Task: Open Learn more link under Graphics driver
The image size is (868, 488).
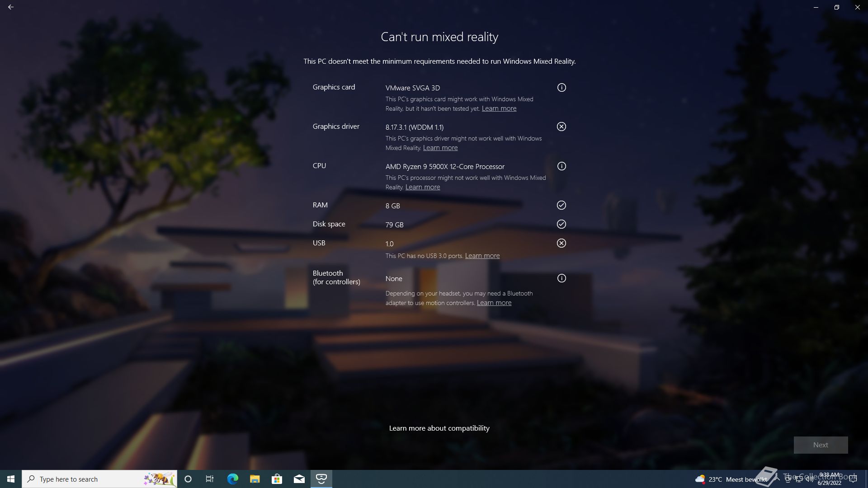Action: tap(440, 148)
